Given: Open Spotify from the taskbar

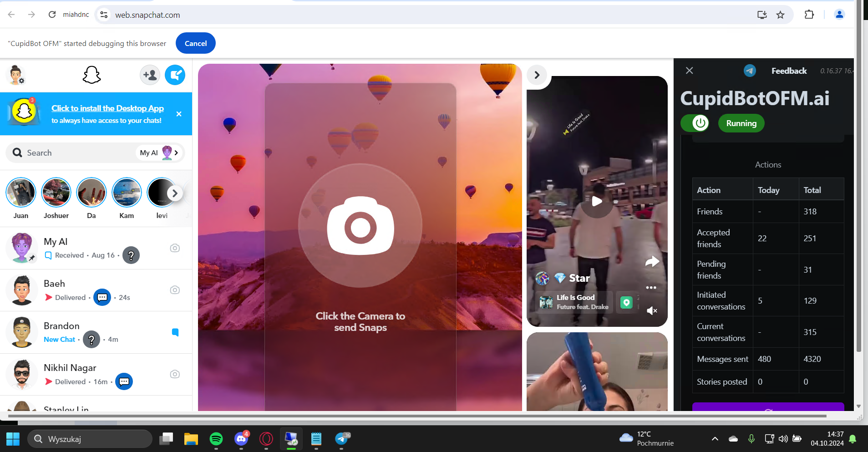Looking at the screenshot, I should coord(216,439).
